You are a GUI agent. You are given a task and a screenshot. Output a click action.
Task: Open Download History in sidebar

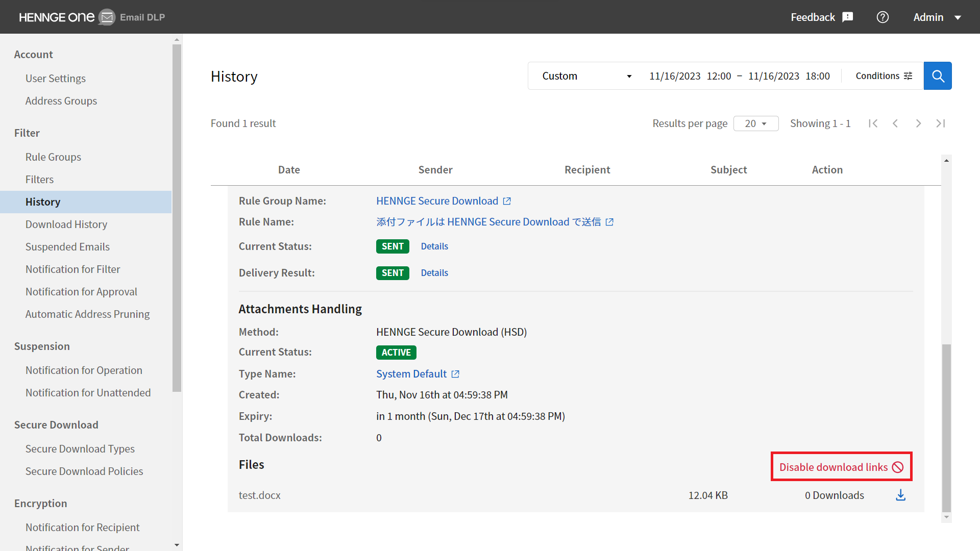click(66, 224)
